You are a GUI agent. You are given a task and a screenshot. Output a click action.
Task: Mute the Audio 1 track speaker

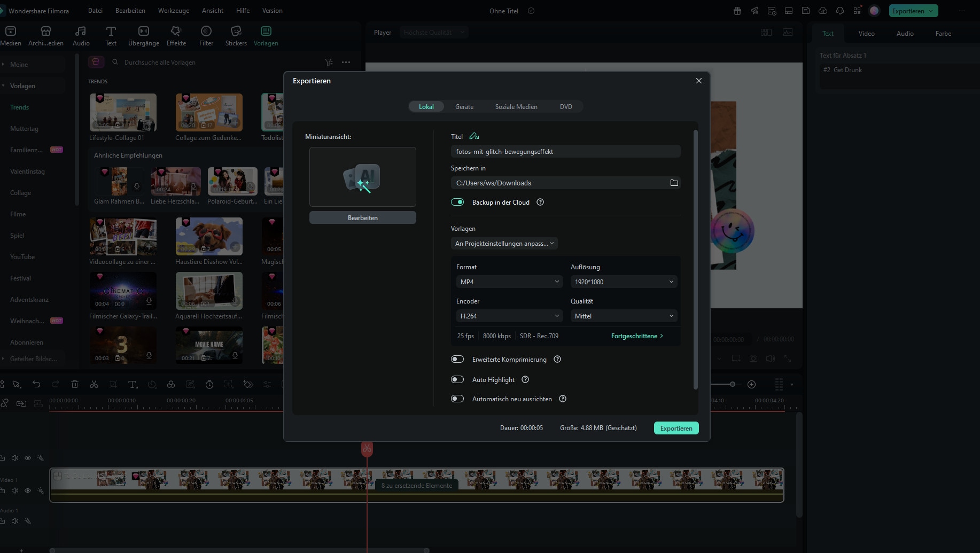pos(15,521)
